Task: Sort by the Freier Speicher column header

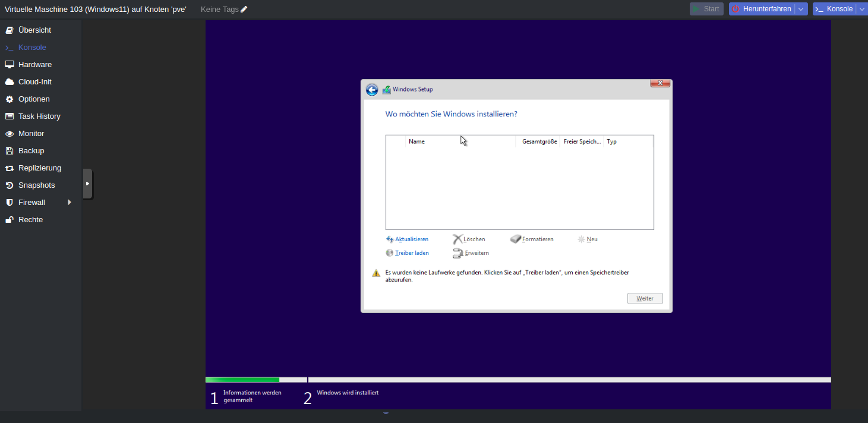Action: [x=582, y=141]
